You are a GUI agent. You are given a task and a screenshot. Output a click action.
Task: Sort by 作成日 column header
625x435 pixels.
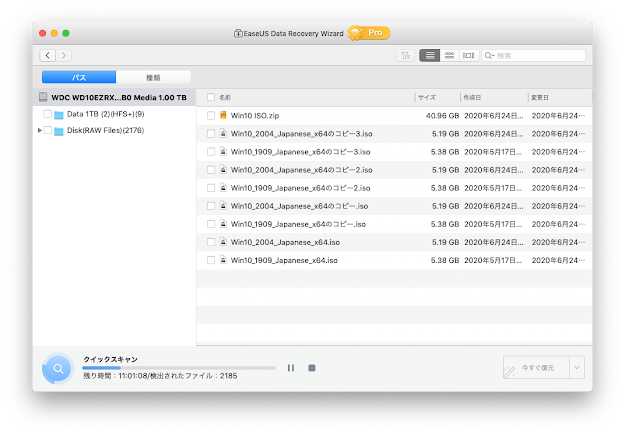click(472, 97)
